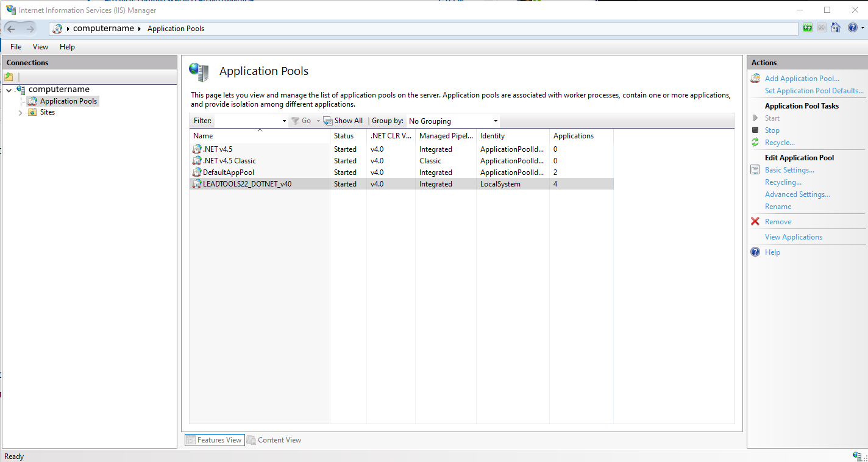Click the green Refresh icon in address bar
This screenshot has height=462, width=868.
tap(808, 28)
